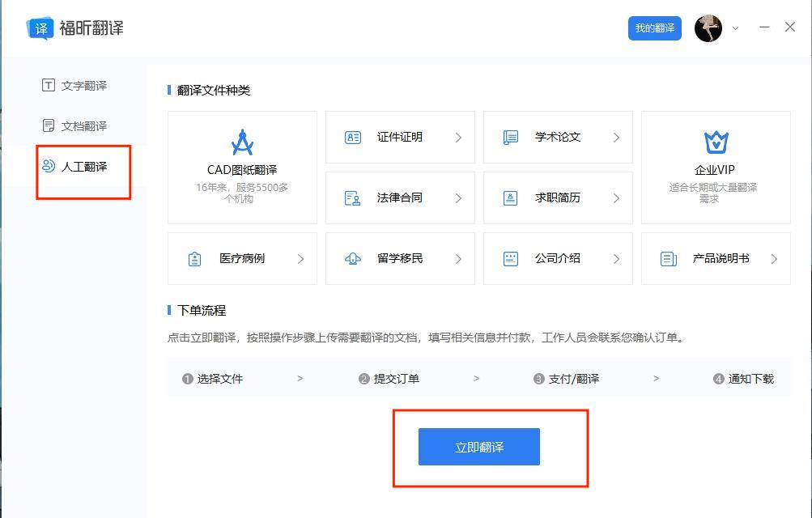Click the 学术论文 document icon
The height and width of the screenshot is (518, 812).
[x=510, y=137]
